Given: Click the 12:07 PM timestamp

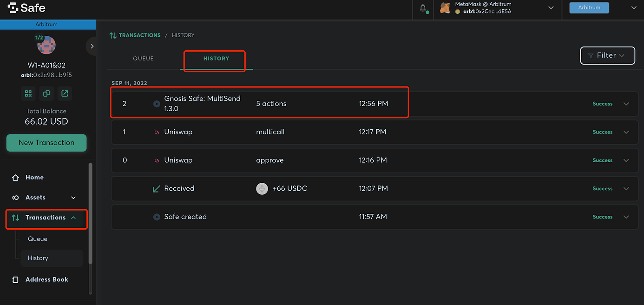Looking at the screenshot, I should [374, 189].
